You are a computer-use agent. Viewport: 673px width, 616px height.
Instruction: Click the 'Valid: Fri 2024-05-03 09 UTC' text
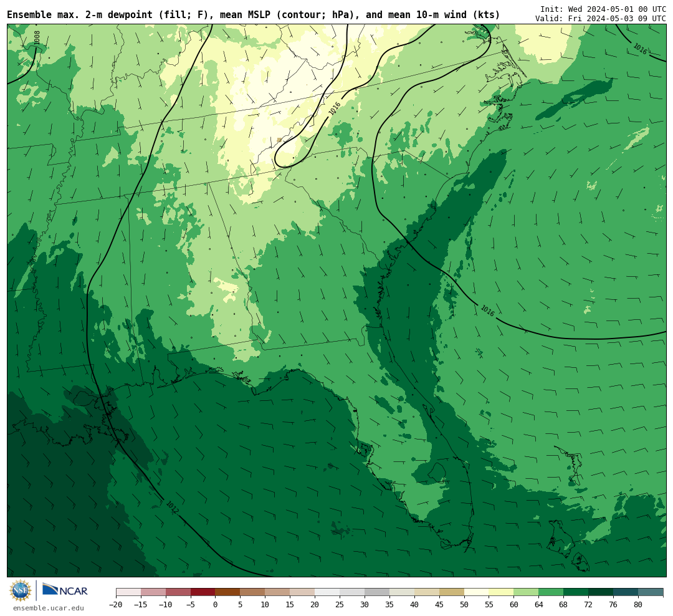601,19
